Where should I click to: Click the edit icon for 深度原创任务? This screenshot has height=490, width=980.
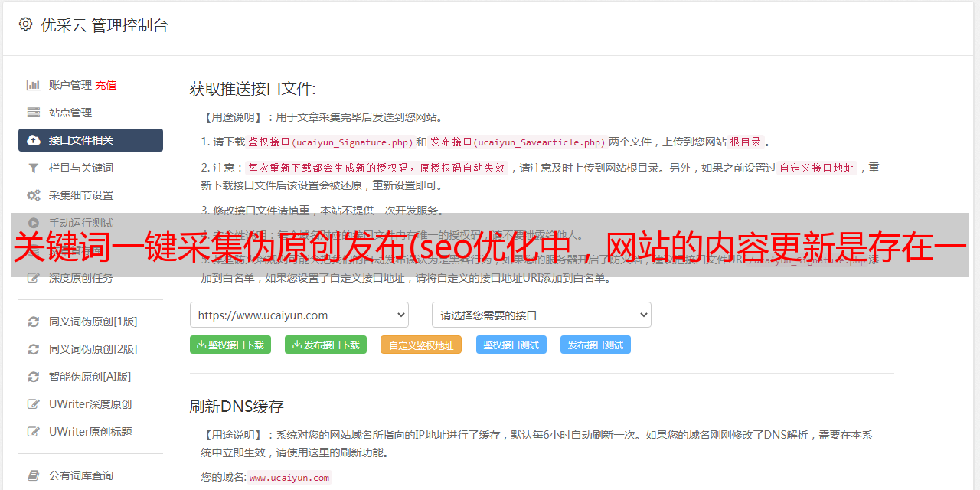(x=34, y=278)
